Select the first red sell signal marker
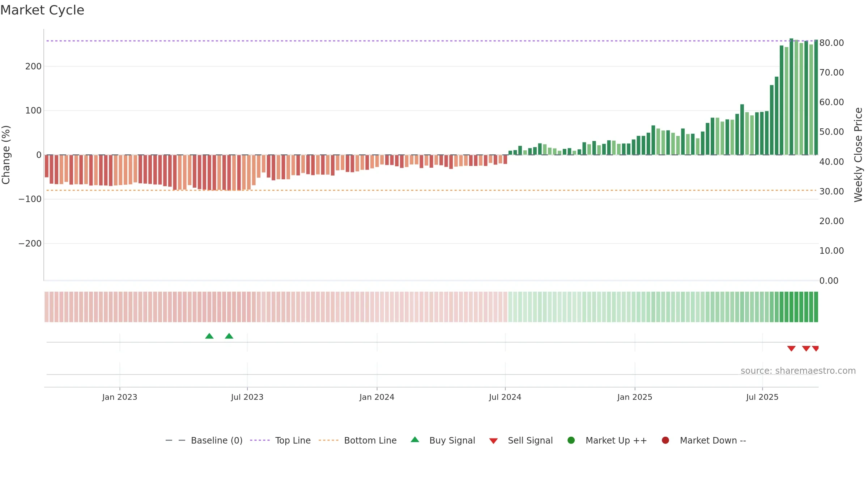Screen dimensions: 868x488 click(791, 348)
